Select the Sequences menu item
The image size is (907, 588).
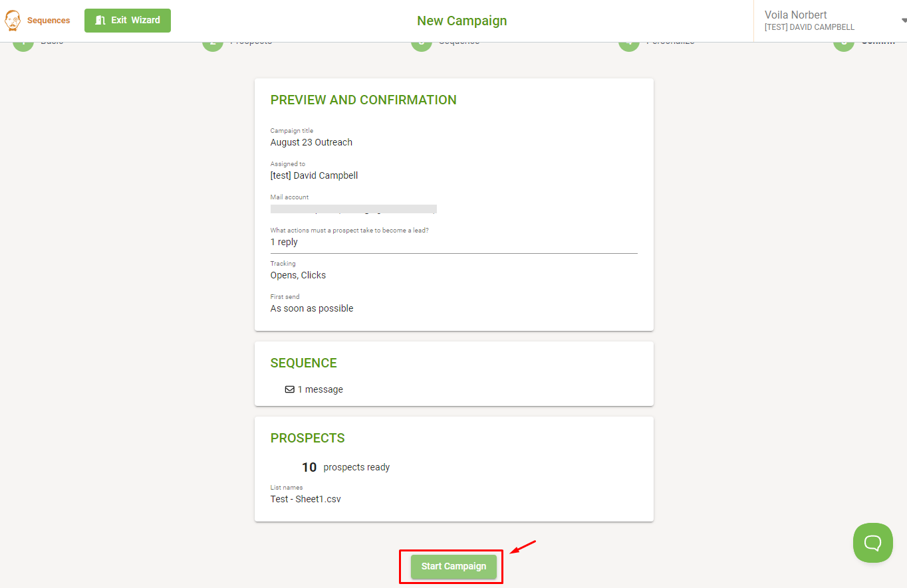[48, 20]
